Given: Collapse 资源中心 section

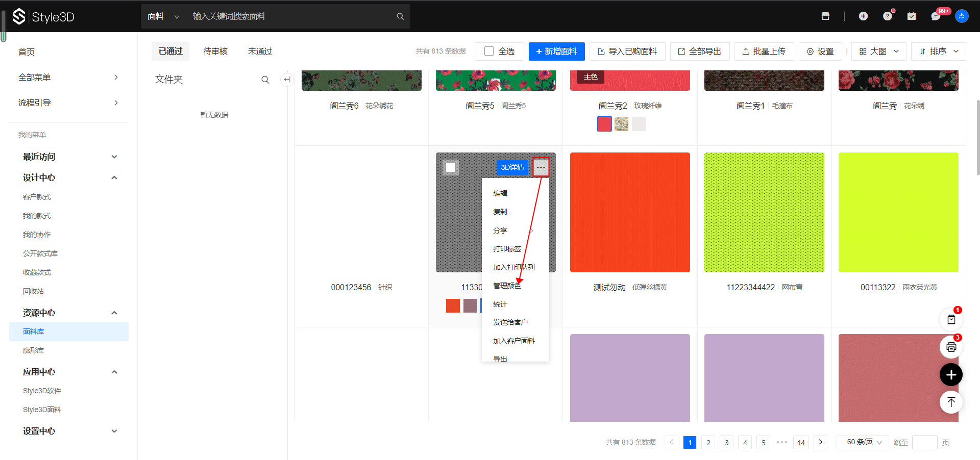Looking at the screenshot, I should coord(68,313).
